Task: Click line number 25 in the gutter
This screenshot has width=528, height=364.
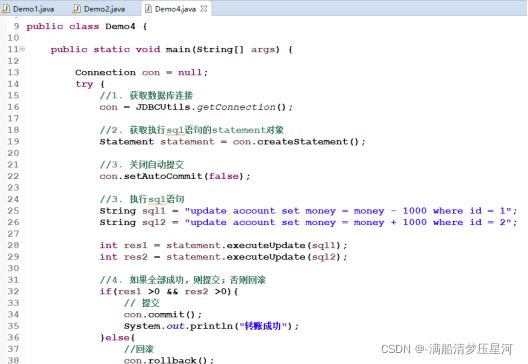Action: [x=13, y=211]
